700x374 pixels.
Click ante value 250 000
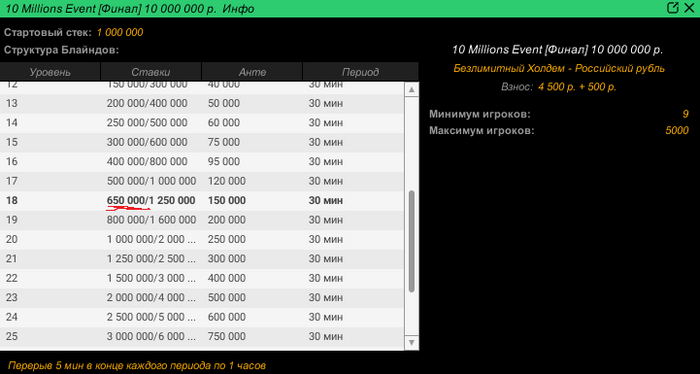[226, 240]
